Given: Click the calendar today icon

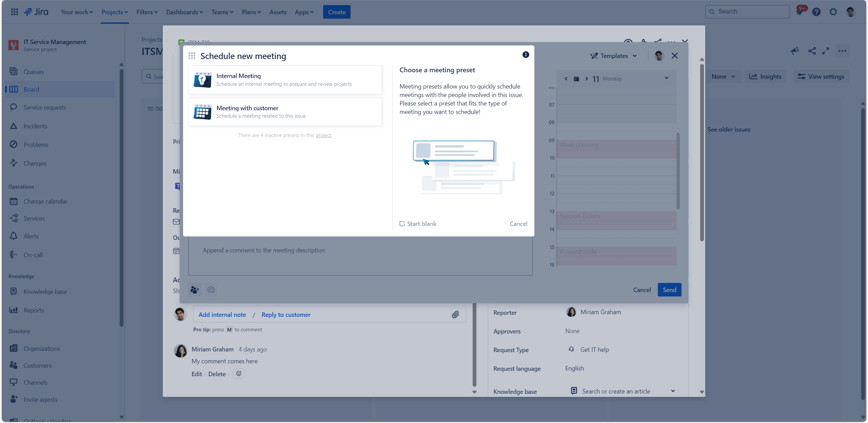Looking at the screenshot, I should coord(576,79).
